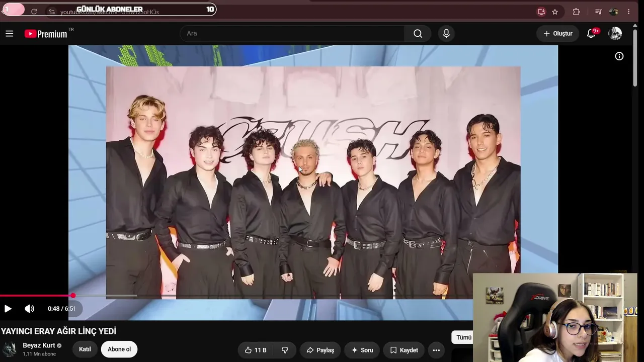Screen dimensions: 644x362
Task: Open the Beyaz Kurt channel avatar
Action: [x=10, y=349]
